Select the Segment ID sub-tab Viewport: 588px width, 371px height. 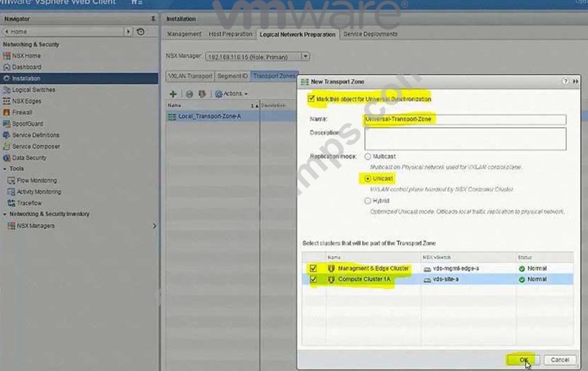click(x=232, y=76)
